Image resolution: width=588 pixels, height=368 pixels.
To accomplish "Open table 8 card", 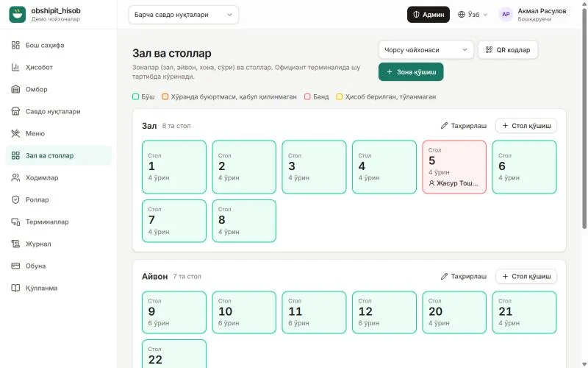I will 244,221.
